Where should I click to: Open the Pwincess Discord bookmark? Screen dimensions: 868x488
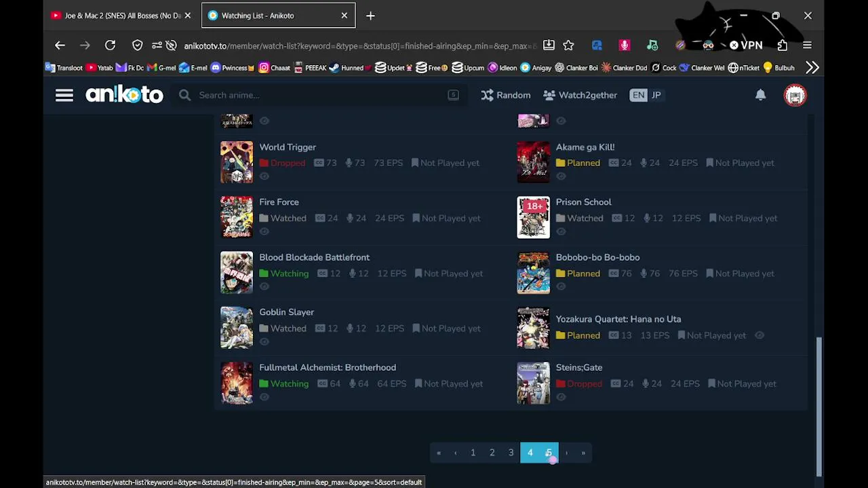click(233, 68)
